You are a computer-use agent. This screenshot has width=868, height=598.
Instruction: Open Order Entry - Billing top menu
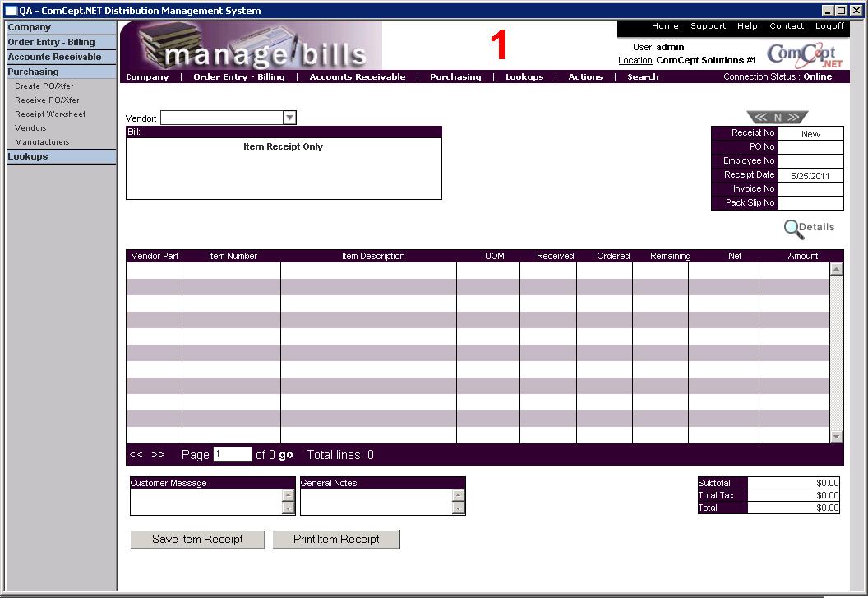tap(238, 77)
